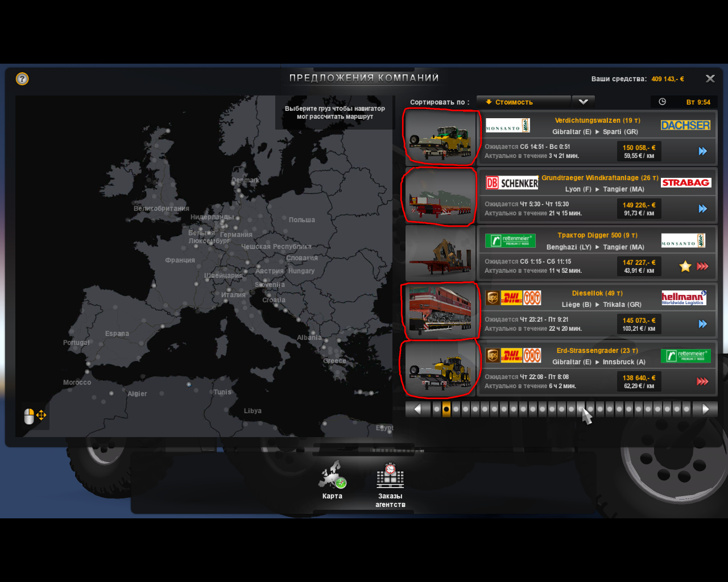Click the 145 073,- € price

[x=639, y=321]
